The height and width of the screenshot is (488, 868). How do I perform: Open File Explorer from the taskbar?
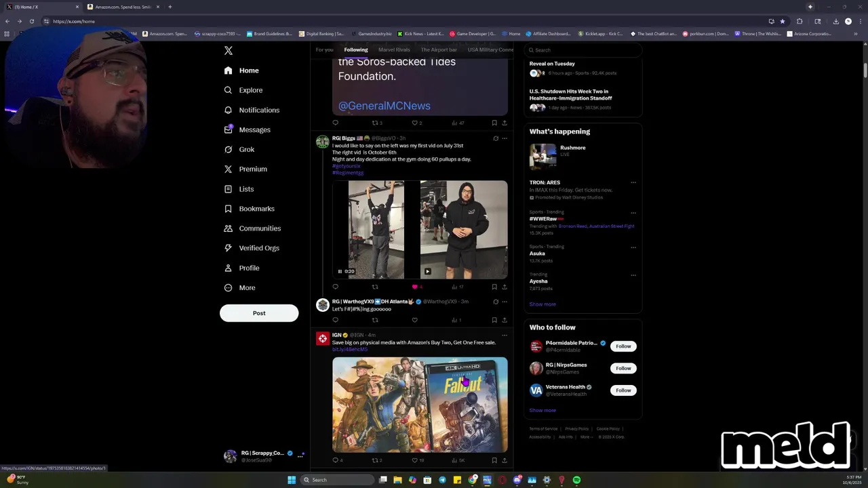click(x=397, y=480)
